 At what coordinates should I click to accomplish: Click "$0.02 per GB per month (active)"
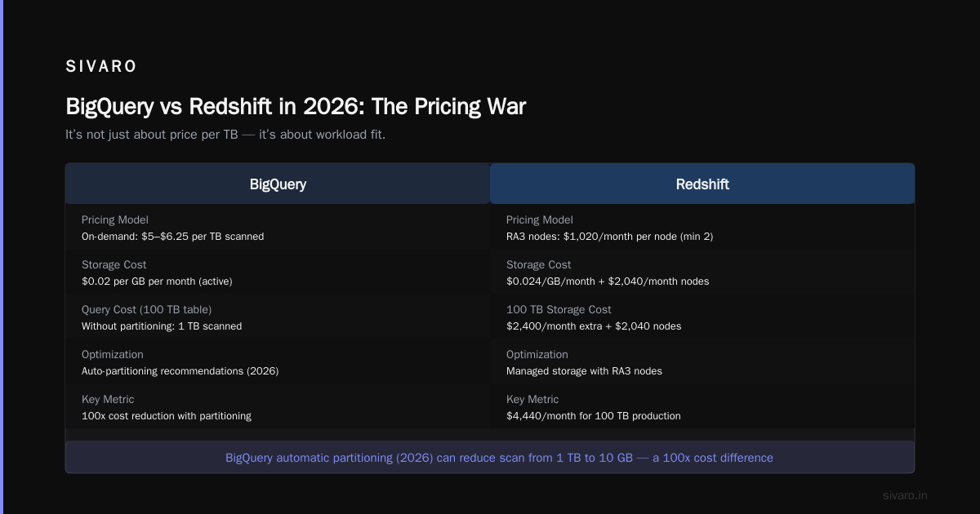pos(157,281)
